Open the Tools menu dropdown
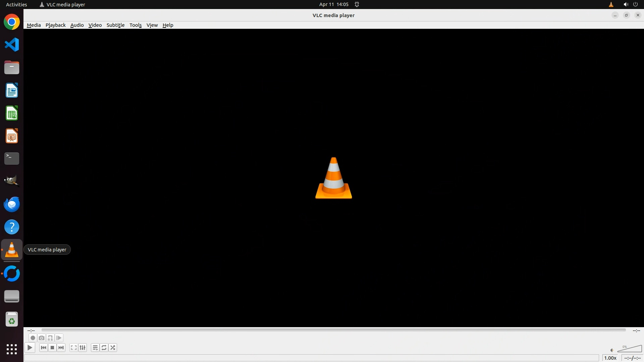Viewport: 644px width, 362px height. pyautogui.click(x=136, y=25)
